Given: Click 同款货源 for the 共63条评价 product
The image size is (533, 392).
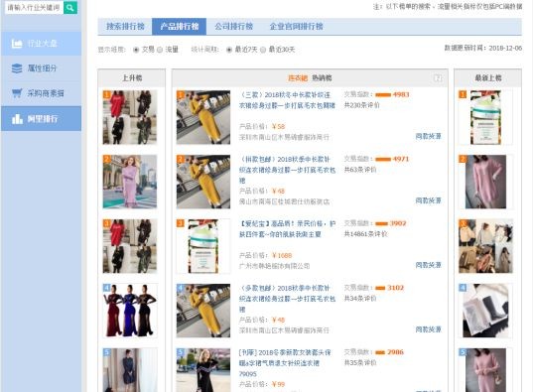Looking at the screenshot, I should [428, 200].
